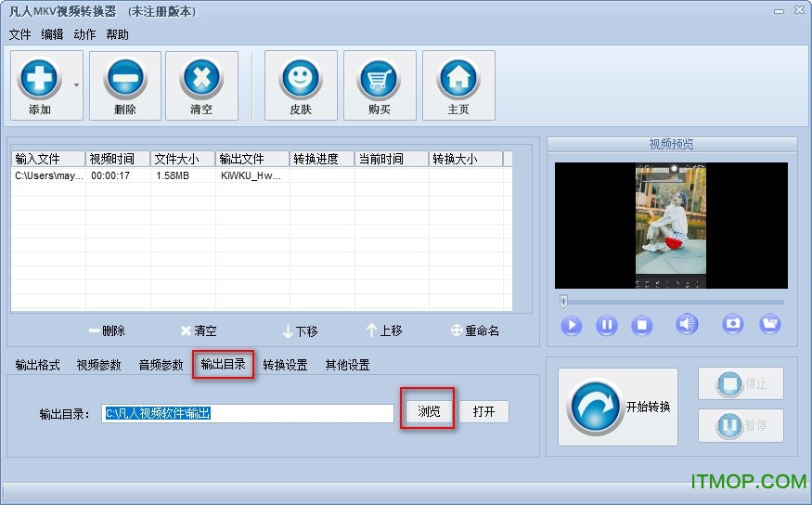Viewport: 812px width, 505px height.
Task: Click the video preview thumbnail
Action: coord(671,226)
